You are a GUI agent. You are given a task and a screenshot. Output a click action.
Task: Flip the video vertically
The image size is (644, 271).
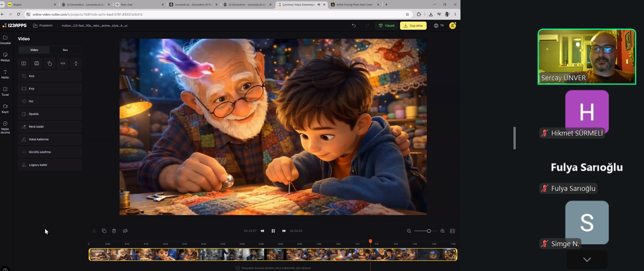pyautogui.click(x=76, y=63)
